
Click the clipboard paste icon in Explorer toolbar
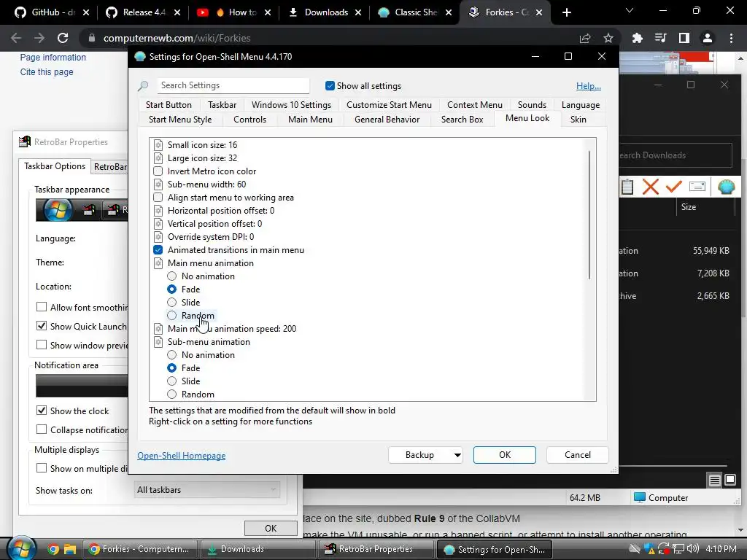click(x=627, y=187)
